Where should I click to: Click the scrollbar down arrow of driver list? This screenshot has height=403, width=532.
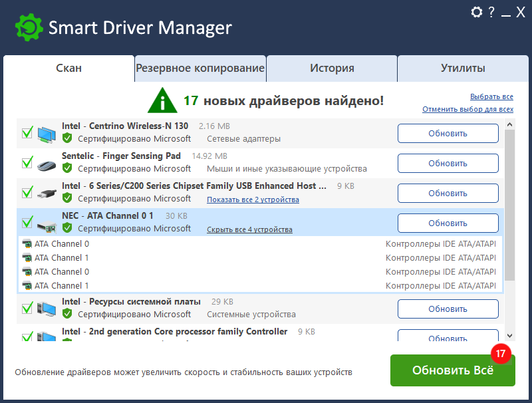[x=509, y=336]
